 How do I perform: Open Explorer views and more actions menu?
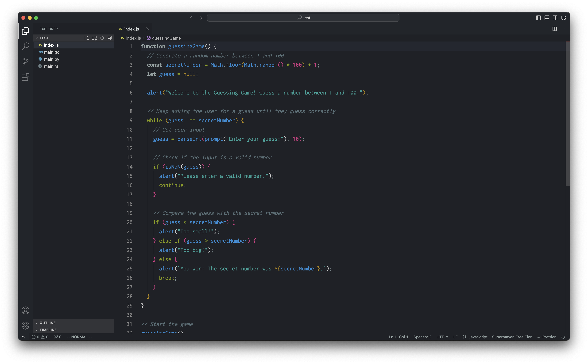107,29
